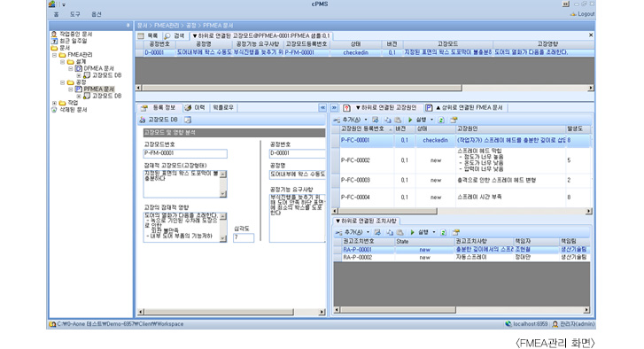Click the copy icon in the failure cause toolbar
The height and width of the screenshot is (349, 644).
(387, 120)
